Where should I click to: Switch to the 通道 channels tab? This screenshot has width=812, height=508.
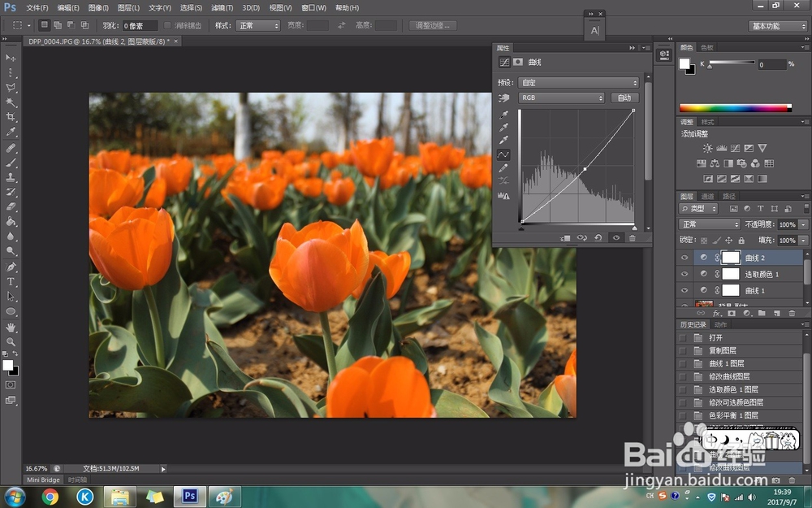pos(707,196)
